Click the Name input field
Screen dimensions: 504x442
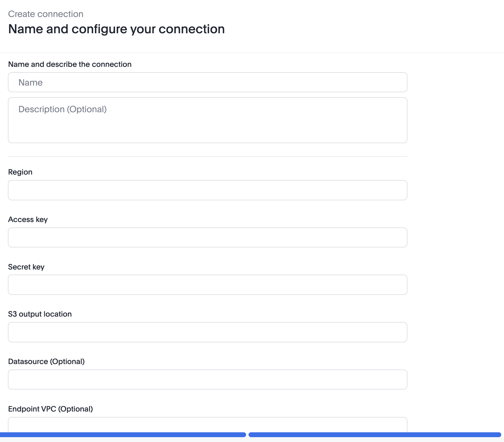(x=207, y=82)
